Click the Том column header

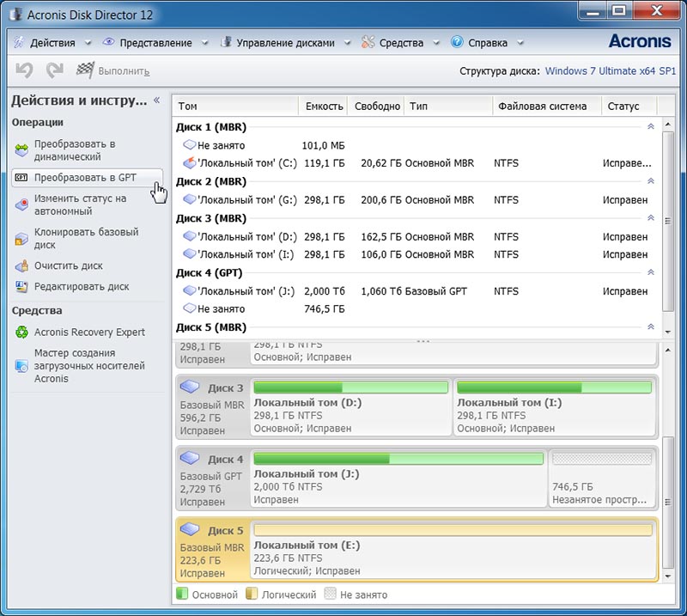click(x=235, y=106)
